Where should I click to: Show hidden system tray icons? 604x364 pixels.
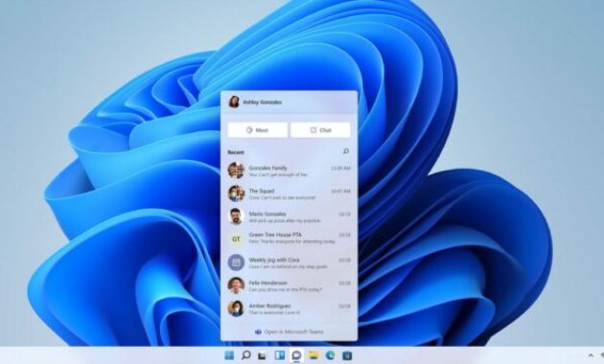click(591, 356)
